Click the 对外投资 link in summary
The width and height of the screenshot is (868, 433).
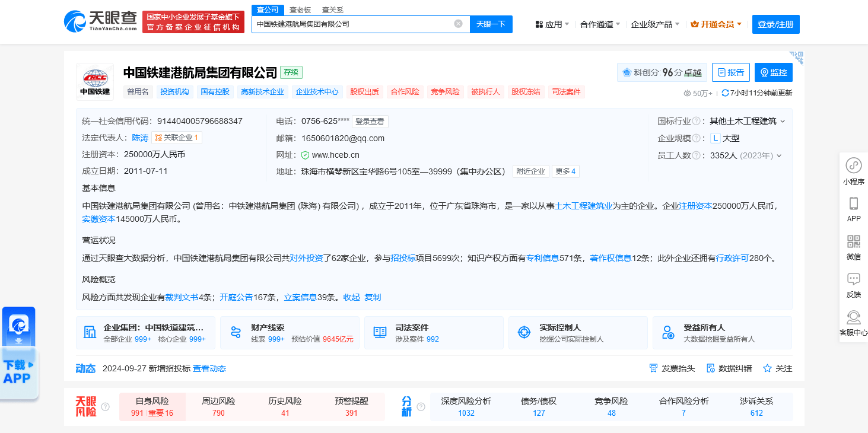coord(306,258)
